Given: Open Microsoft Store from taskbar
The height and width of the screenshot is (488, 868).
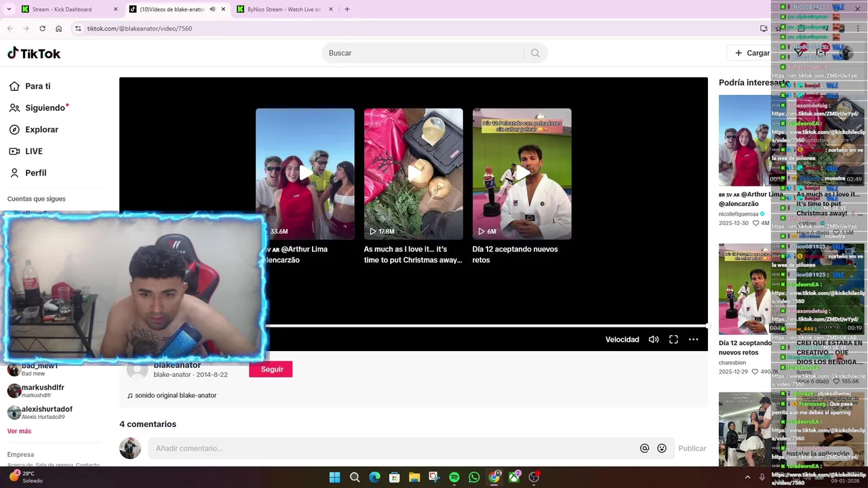Looking at the screenshot, I should [x=394, y=477].
